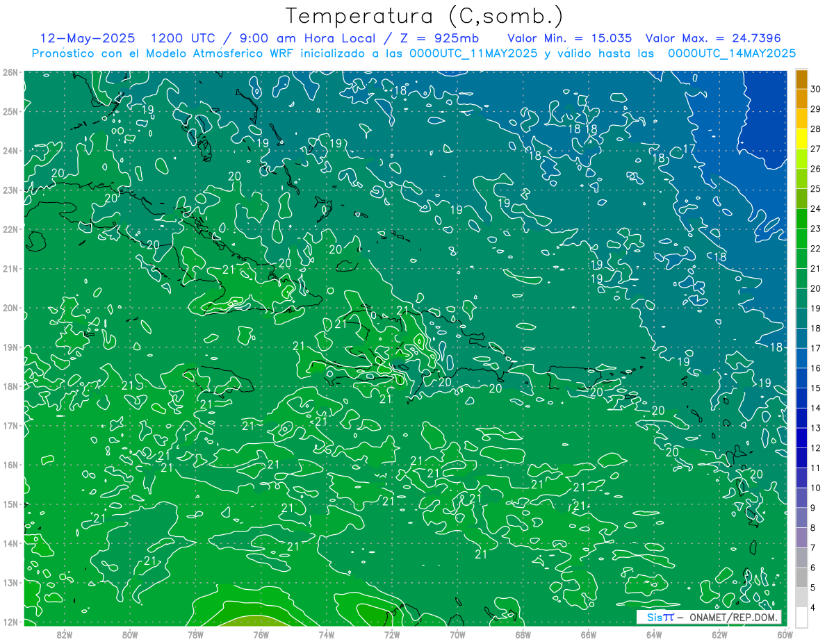Click the 23N latitude axis label
Image resolution: width=834 pixels, height=644 pixels.
click(x=10, y=190)
